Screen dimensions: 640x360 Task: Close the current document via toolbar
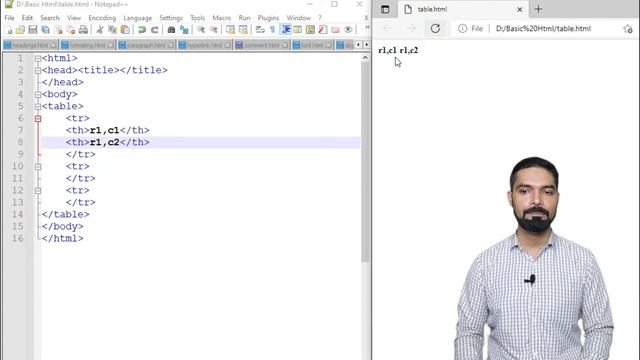tap(58, 30)
